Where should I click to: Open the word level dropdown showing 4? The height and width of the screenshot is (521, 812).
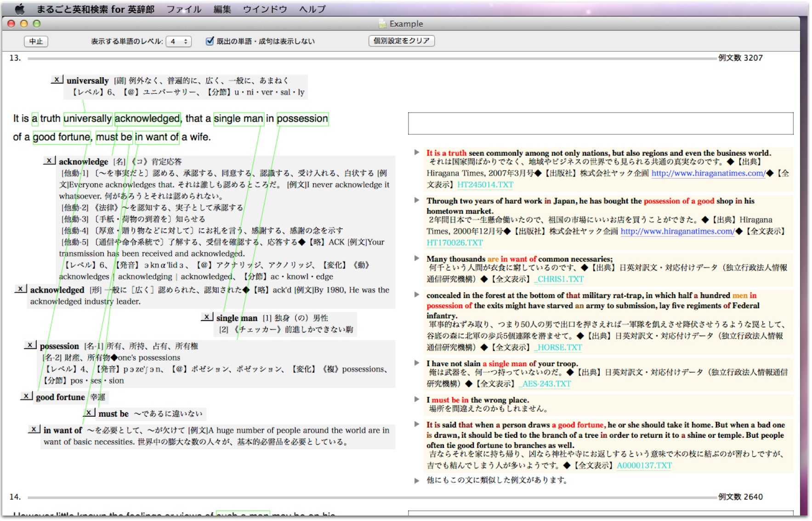pos(178,41)
